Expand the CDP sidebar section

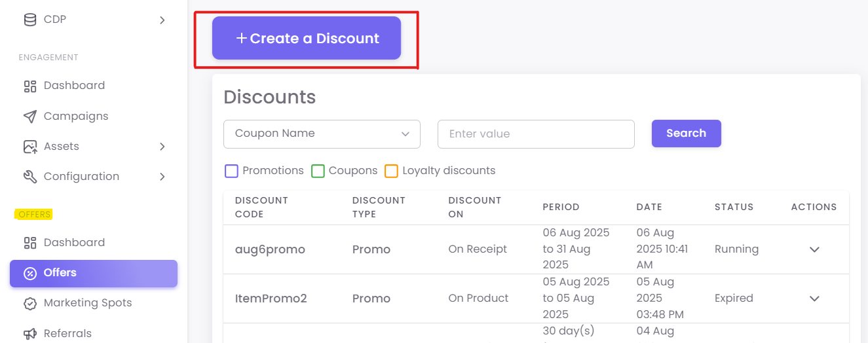click(x=162, y=20)
